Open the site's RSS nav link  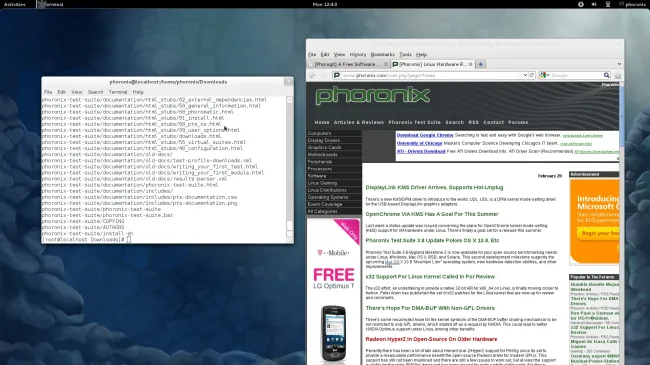coord(473,122)
